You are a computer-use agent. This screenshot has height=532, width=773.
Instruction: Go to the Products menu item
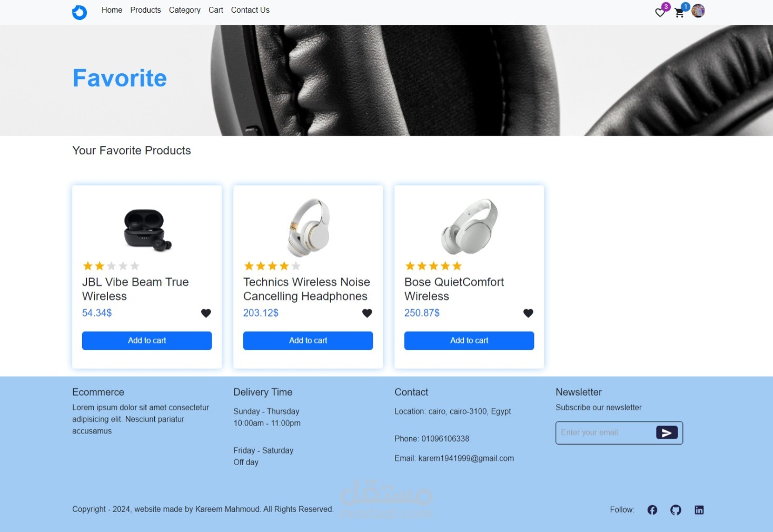point(145,10)
